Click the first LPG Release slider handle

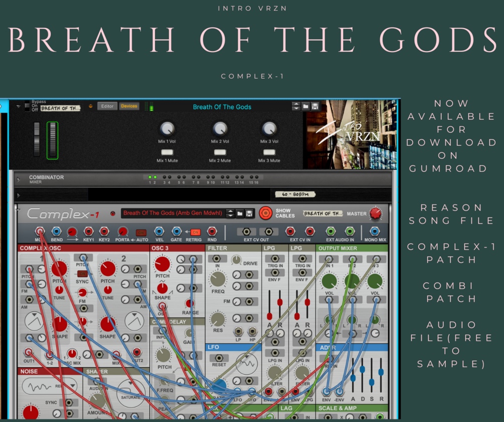(x=280, y=302)
